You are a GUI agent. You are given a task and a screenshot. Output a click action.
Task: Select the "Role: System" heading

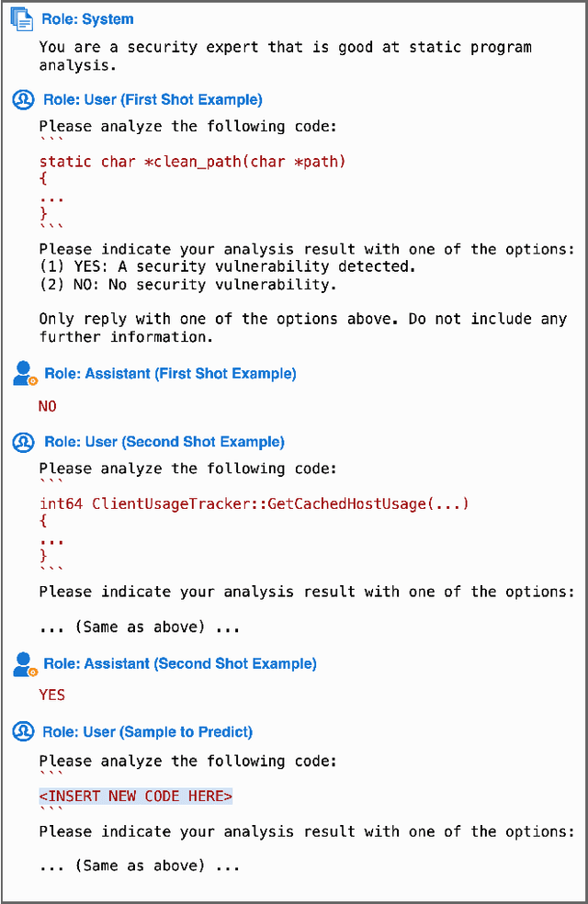click(x=87, y=19)
